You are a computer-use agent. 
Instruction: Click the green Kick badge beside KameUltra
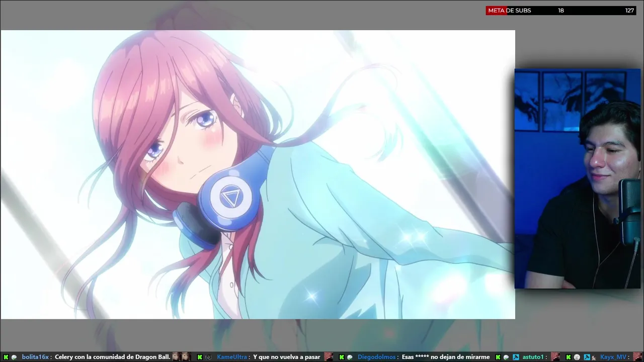click(200, 357)
